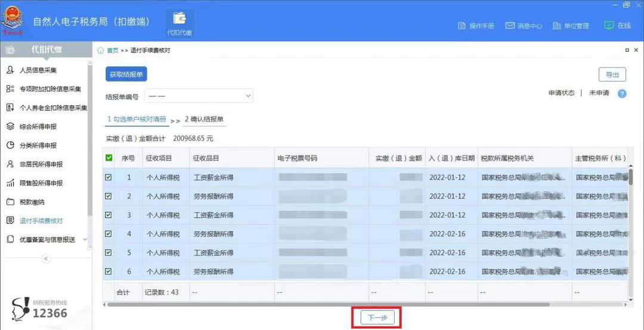Collapse the sidebar with double-chevron icon
The width and height of the screenshot is (644, 330).
[46, 259]
